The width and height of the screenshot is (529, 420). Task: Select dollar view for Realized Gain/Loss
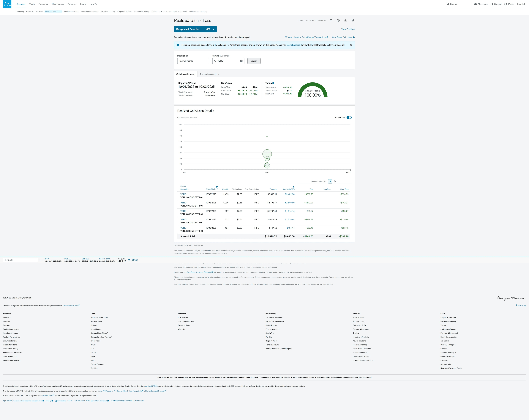coord(330,181)
